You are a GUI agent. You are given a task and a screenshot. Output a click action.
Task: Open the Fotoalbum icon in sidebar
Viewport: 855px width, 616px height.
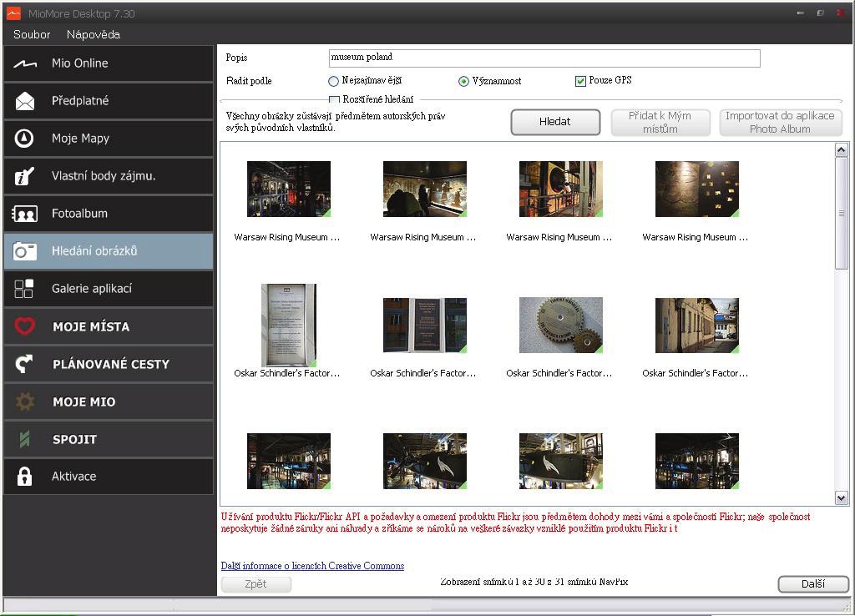point(24,214)
